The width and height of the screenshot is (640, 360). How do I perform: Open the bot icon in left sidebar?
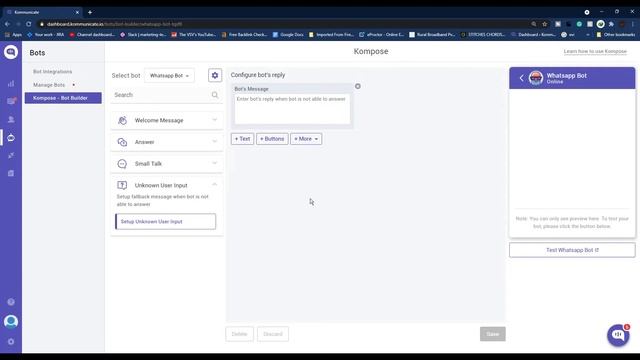click(x=11, y=138)
